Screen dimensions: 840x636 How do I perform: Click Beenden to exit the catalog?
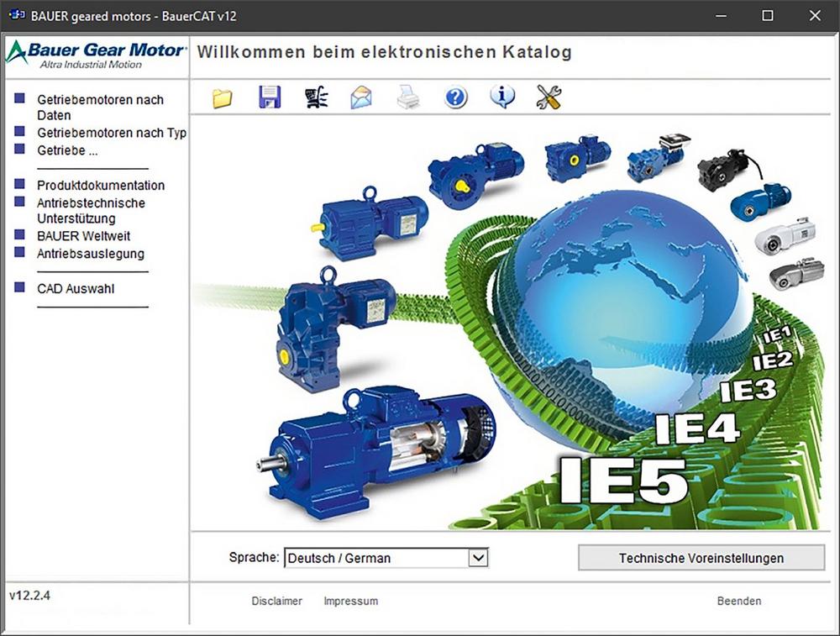click(738, 601)
